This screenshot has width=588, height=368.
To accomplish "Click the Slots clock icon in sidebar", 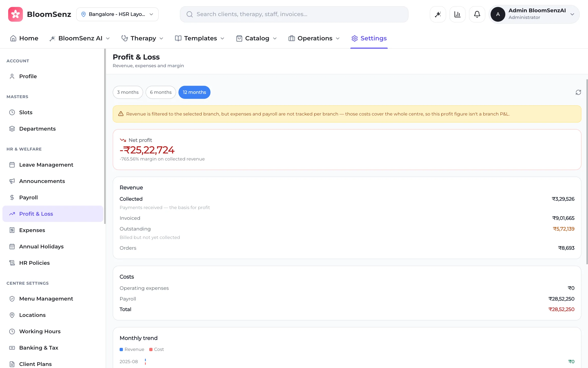I will (x=12, y=112).
